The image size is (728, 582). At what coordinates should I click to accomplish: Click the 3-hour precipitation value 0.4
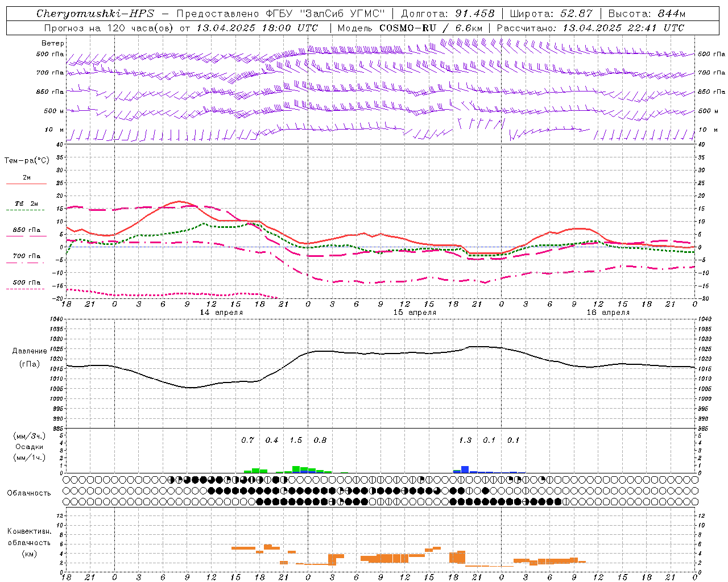click(272, 440)
